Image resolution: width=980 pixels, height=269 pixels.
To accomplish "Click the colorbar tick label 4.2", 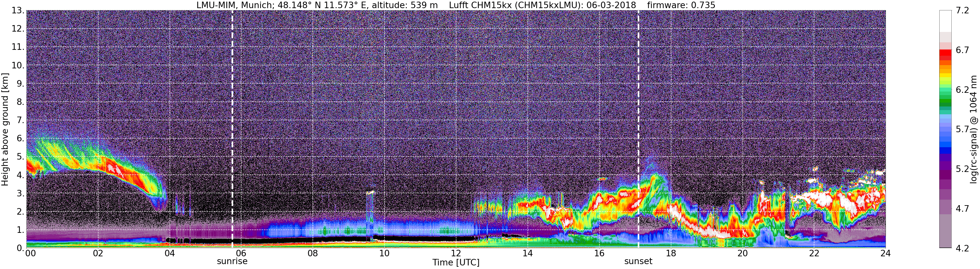I will (962, 248).
